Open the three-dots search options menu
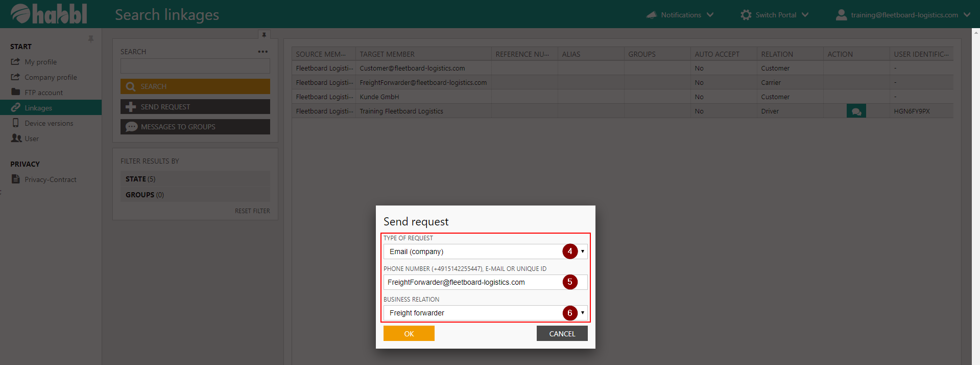Viewport: 980px width, 365px height. coord(262,52)
